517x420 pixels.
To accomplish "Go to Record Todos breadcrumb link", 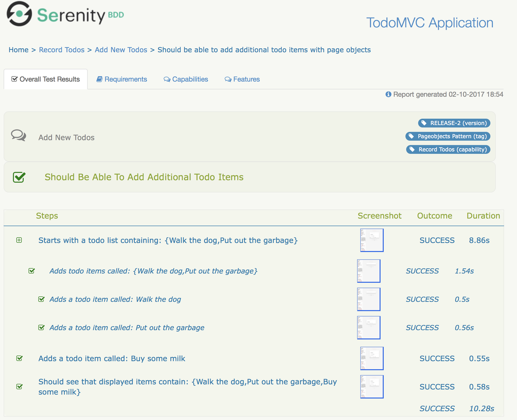I will coord(62,50).
